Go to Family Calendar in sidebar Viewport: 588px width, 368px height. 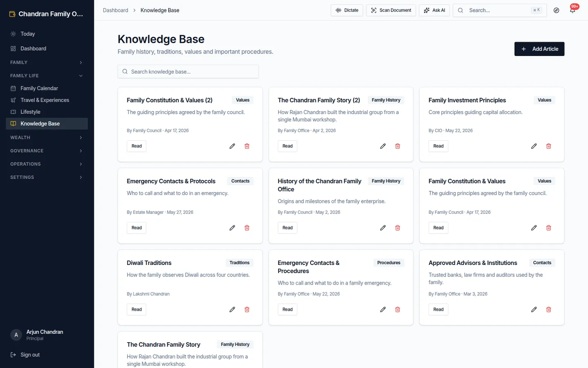click(47, 88)
